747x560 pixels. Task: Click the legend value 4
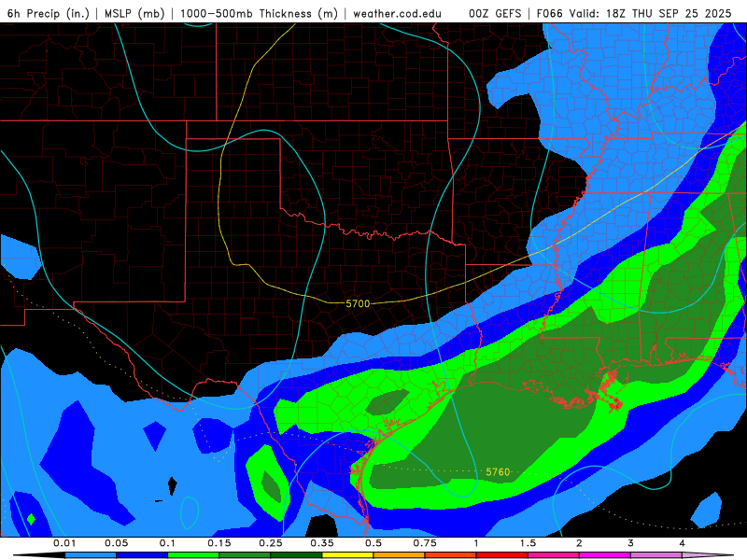click(682, 543)
